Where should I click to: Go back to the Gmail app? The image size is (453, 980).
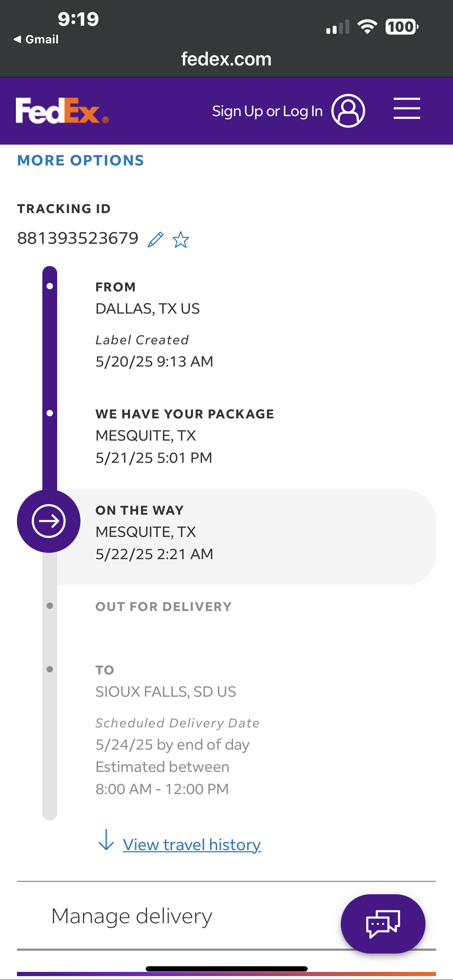tap(36, 39)
